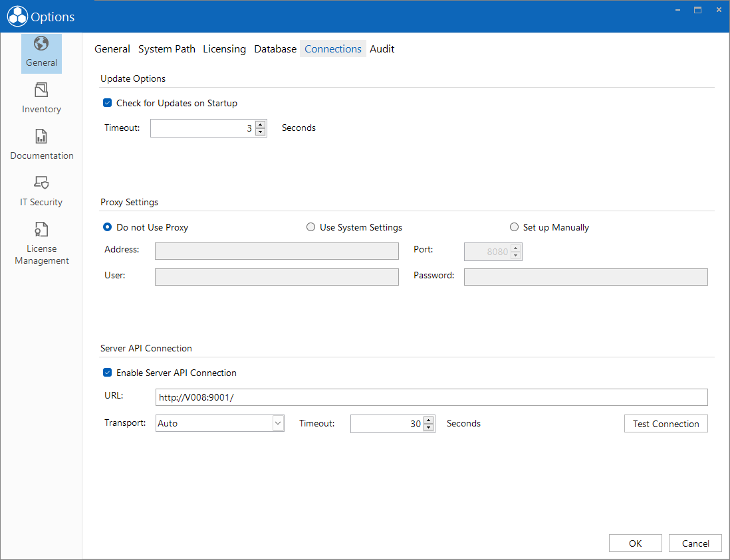Maximize the Options window

pyautogui.click(x=697, y=10)
